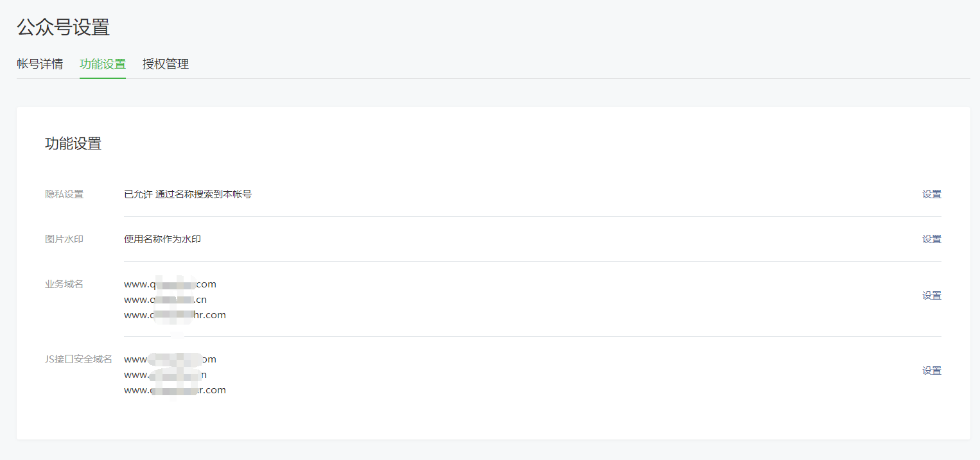Click 设置 link beside 业务域名
The height and width of the screenshot is (460, 980).
coord(932,296)
